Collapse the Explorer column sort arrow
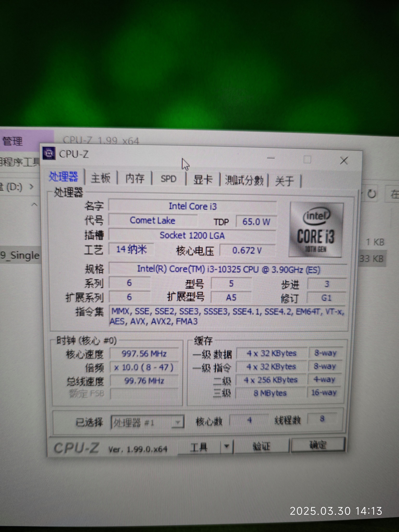Viewport: 399px width, 532px height. click(35, 205)
